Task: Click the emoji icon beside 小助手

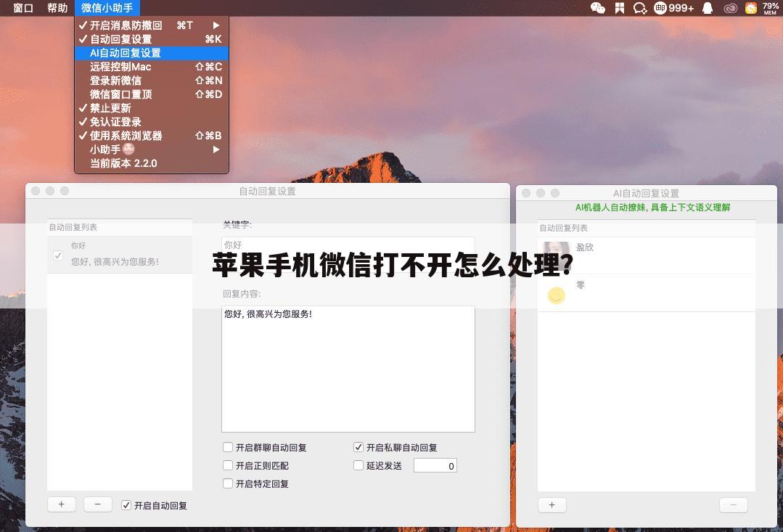Action: tap(128, 149)
